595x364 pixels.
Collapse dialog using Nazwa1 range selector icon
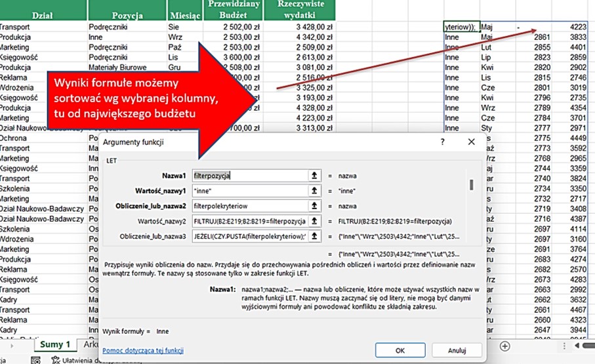pos(314,176)
